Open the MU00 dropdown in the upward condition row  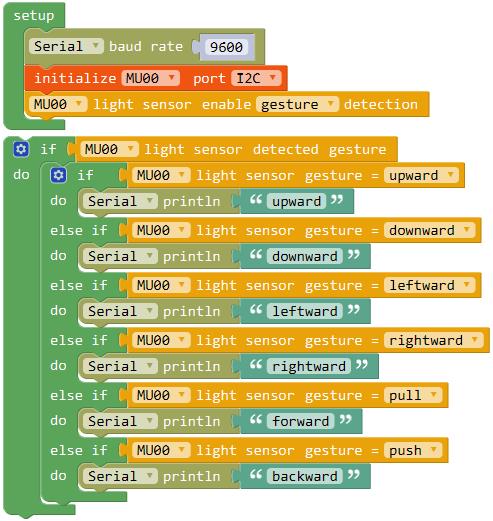[161, 175]
